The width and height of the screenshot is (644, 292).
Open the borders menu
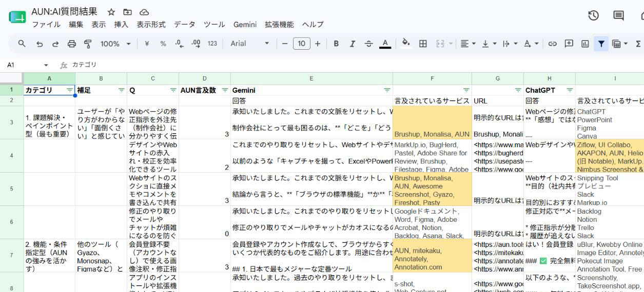(x=423, y=44)
